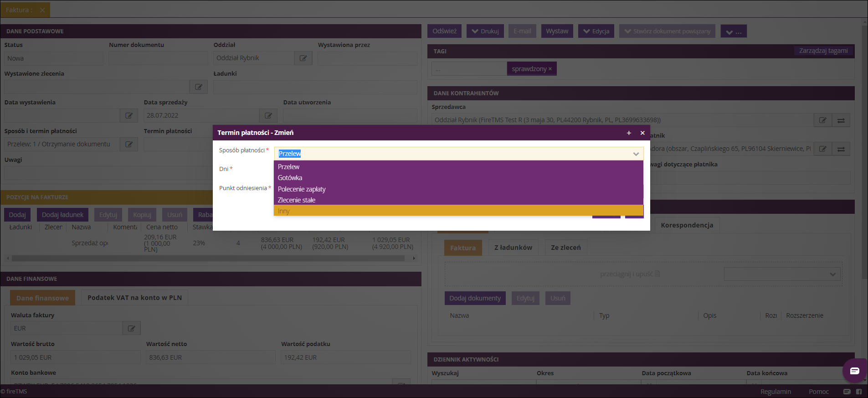Open Pomoc link

pos(819,392)
